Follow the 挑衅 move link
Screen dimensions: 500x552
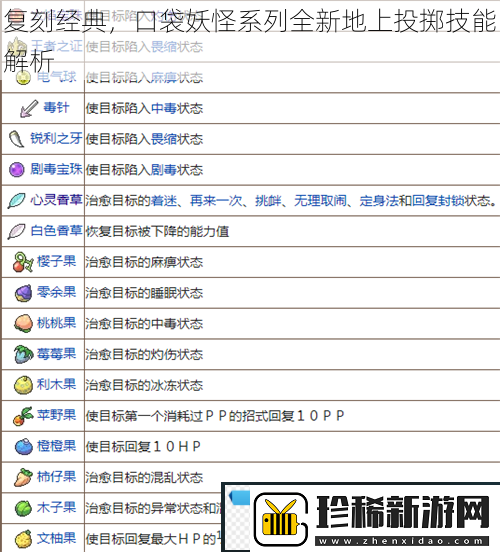(x=268, y=200)
